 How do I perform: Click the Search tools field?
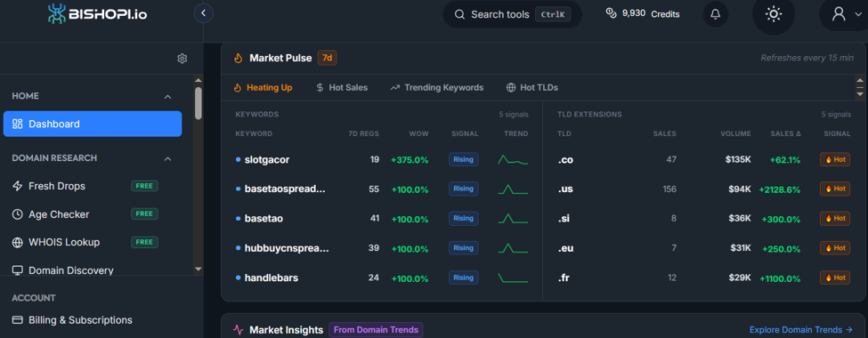click(x=512, y=14)
